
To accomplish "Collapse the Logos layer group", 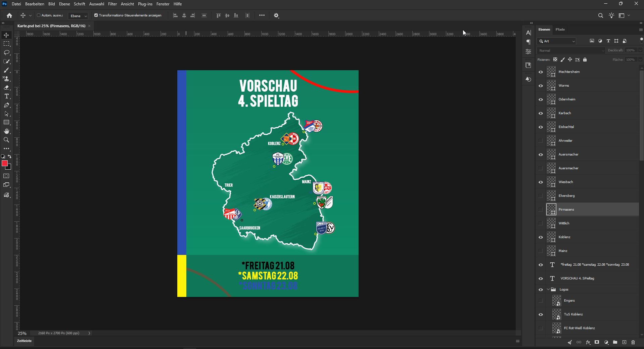I will (x=548, y=290).
